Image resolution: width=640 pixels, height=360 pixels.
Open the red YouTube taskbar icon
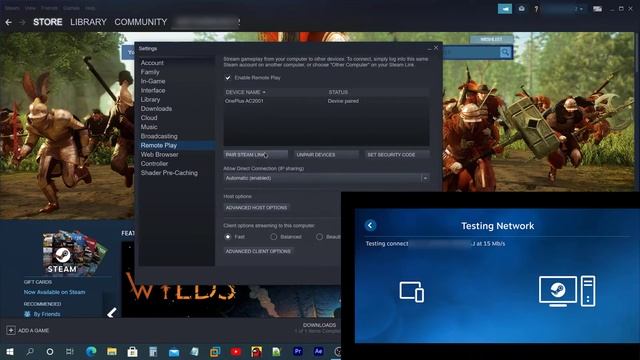tap(236, 351)
